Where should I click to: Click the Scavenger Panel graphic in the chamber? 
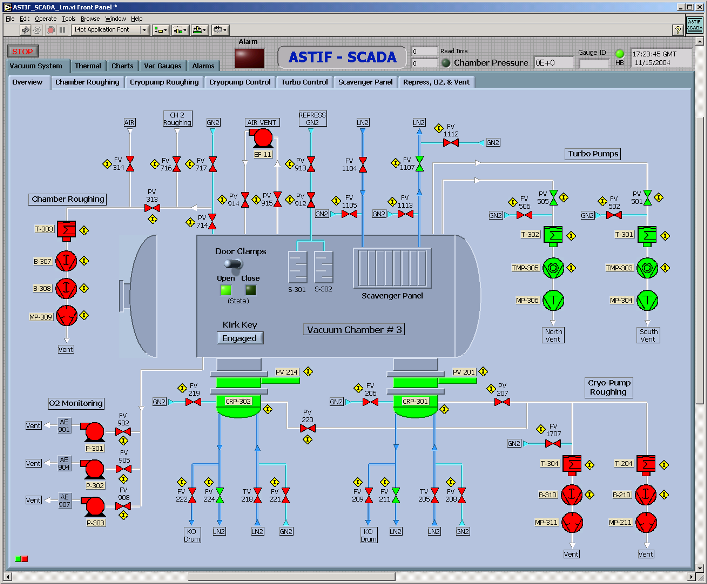click(x=392, y=268)
